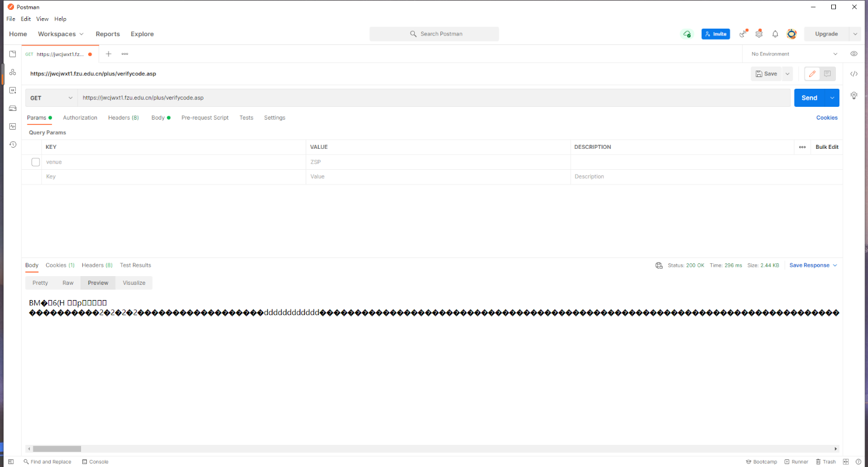868x467 pixels.
Task: Click the Invite button
Action: (x=716, y=34)
